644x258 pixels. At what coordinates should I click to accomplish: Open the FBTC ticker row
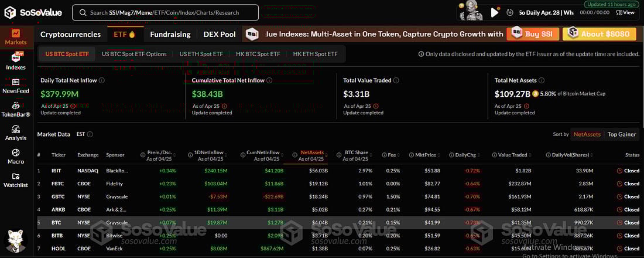click(x=338, y=184)
